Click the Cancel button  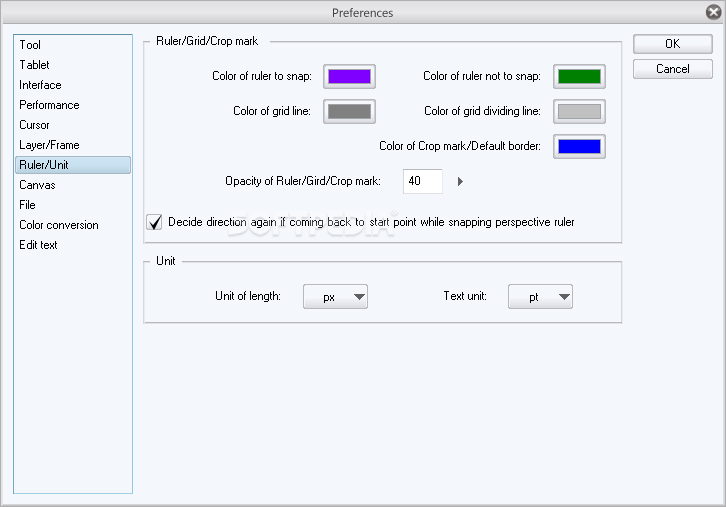[x=673, y=69]
